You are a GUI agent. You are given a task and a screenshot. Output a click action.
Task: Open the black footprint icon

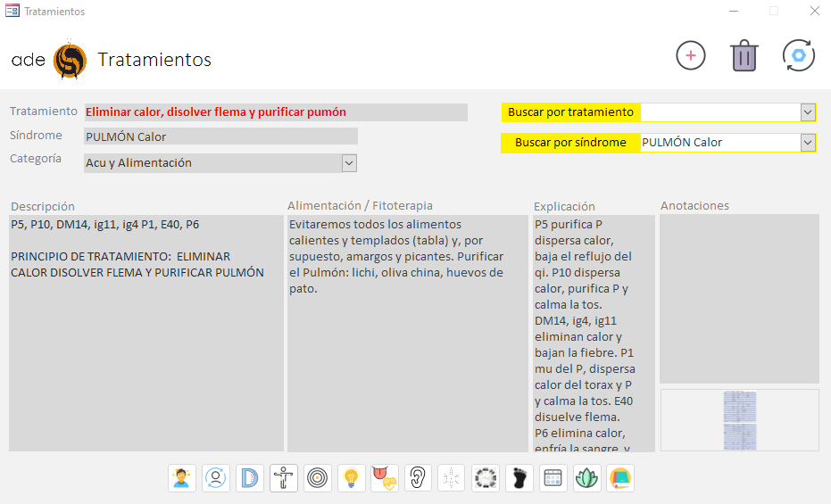click(x=519, y=478)
